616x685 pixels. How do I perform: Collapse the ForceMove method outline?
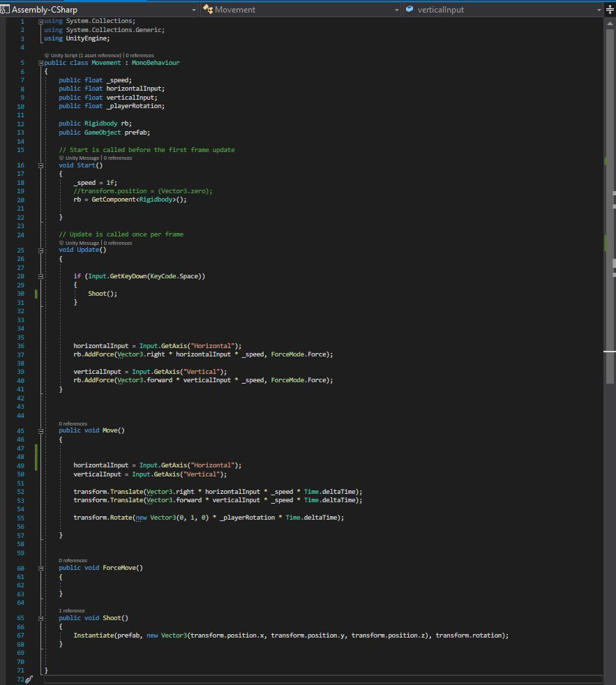[40, 569]
